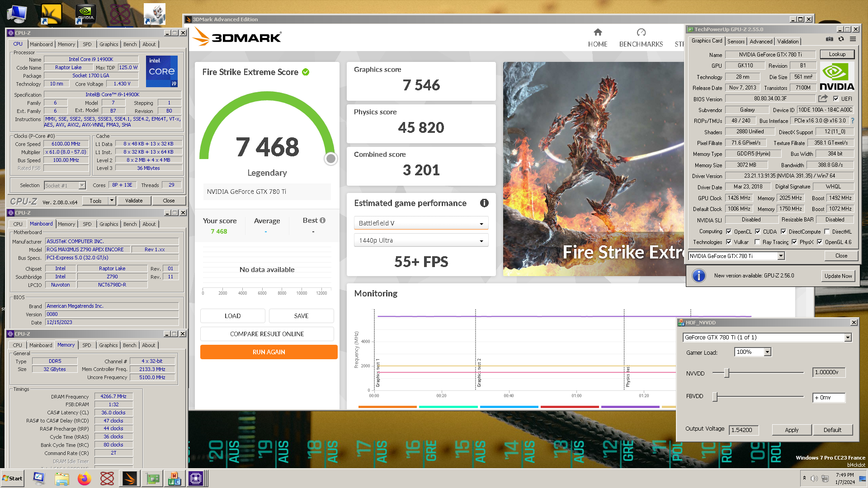The height and width of the screenshot is (488, 868).
Task: Click the Output Voltage 1.54200 field
Action: click(x=743, y=430)
